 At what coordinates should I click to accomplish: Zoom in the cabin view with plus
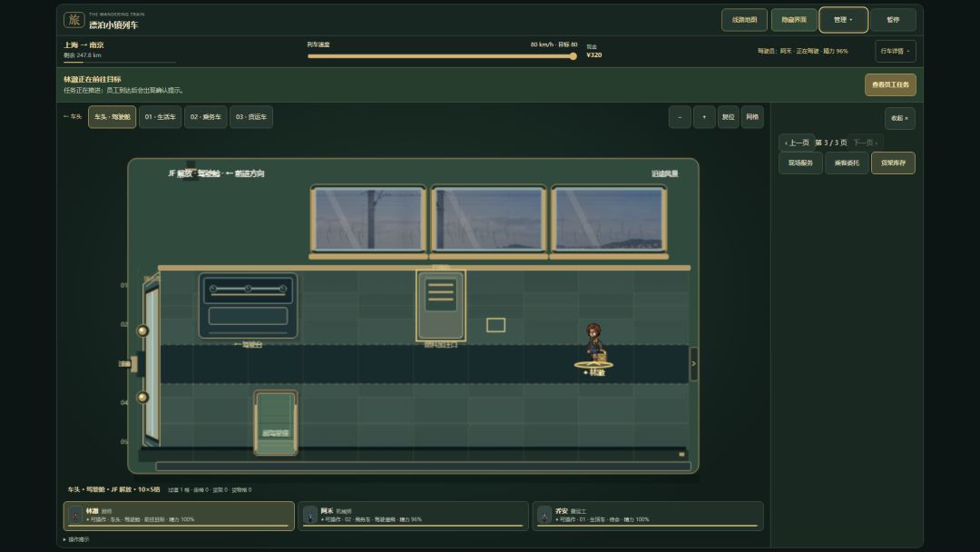(x=704, y=117)
